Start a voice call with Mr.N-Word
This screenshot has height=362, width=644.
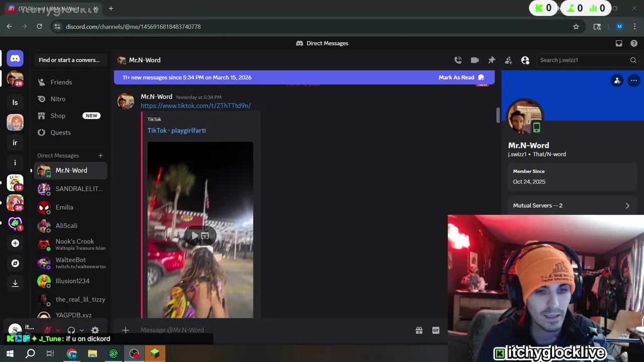[458, 60]
